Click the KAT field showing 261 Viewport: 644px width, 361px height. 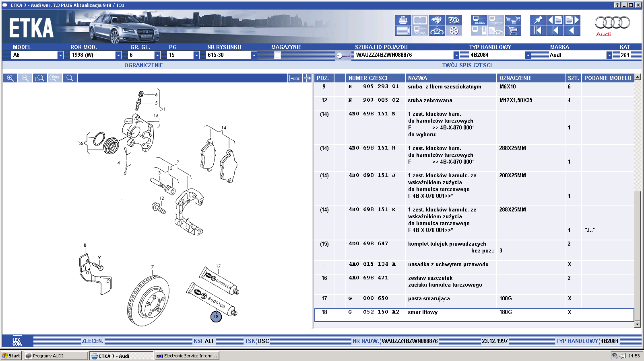point(625,55)
